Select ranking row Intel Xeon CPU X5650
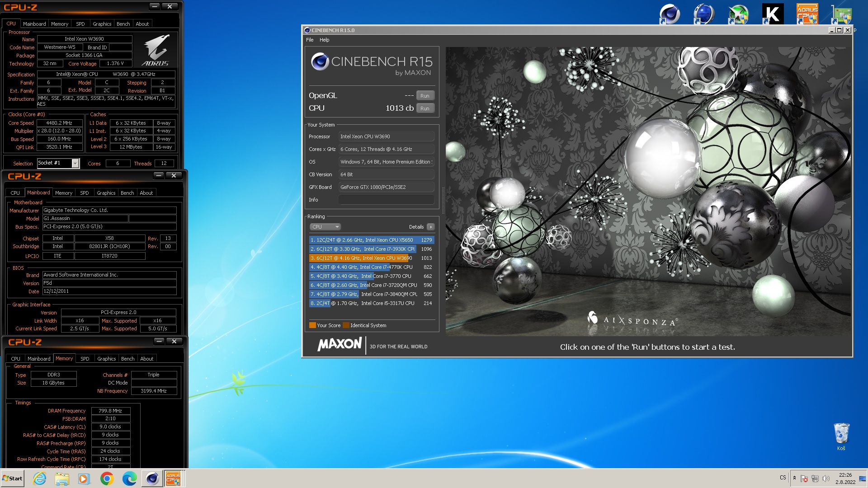 pyautogui.click(x=372, y=240)
